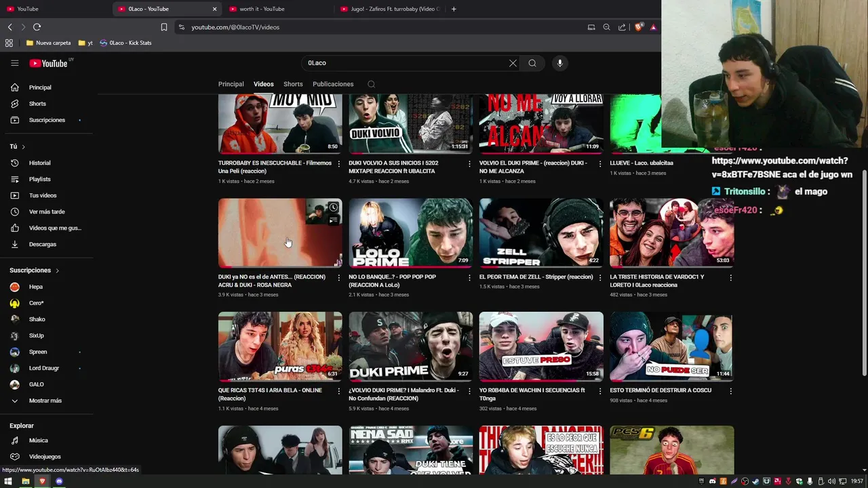Click the page vertical scrollbar
Viewport: 868px width, 488px height.
click(x=864, y=271)
